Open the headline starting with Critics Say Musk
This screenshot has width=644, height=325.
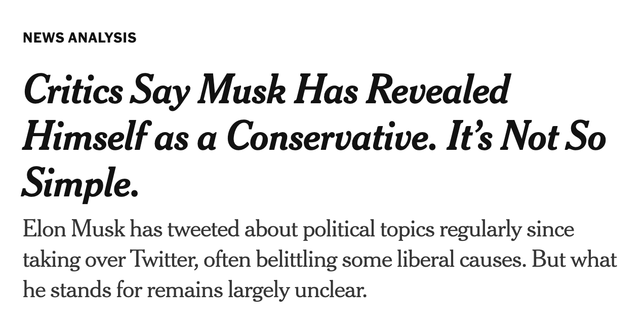point(314,136)
